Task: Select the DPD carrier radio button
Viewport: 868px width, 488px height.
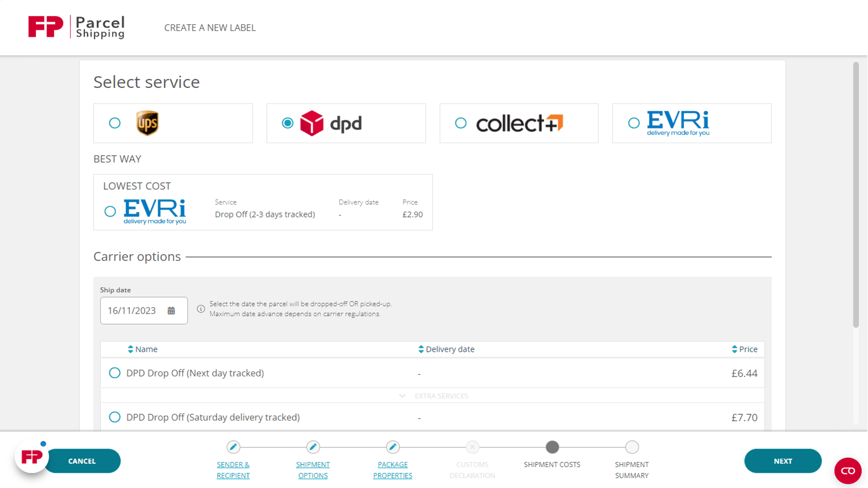Action: (287, 123)
